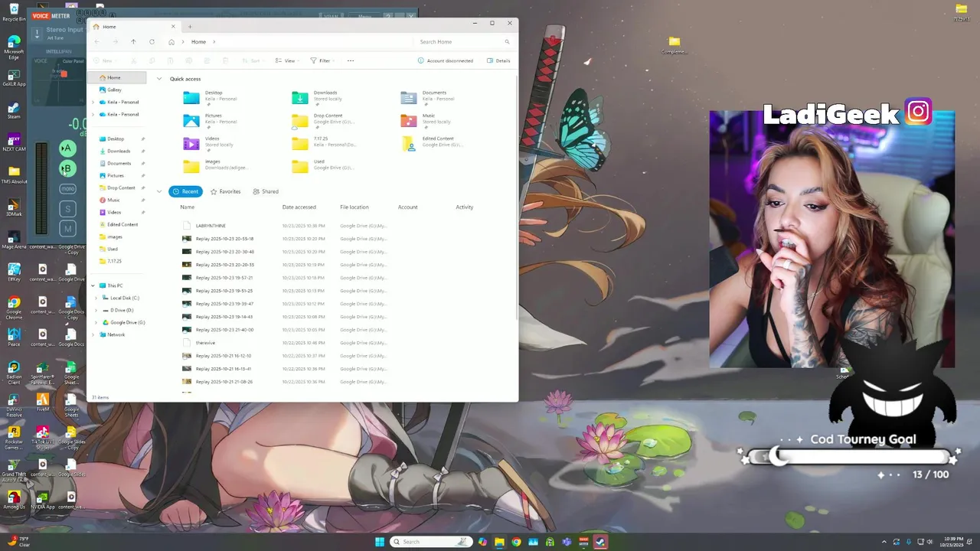The width and height of the screenshot is (980, 551).
Task: Open the View dropdown in the toolbar
Action: coord(287,60)
